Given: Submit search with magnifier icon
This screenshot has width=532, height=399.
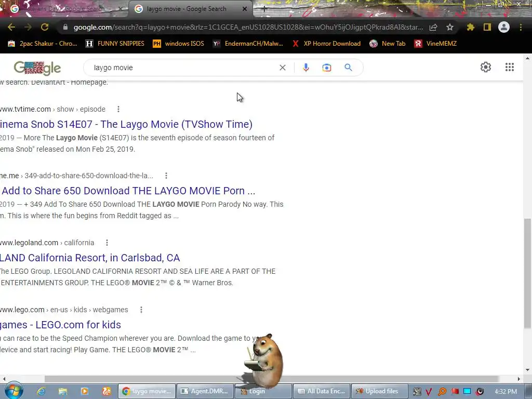Looking at the screenshot, I should pyautogui.click(x=348, y=67).
